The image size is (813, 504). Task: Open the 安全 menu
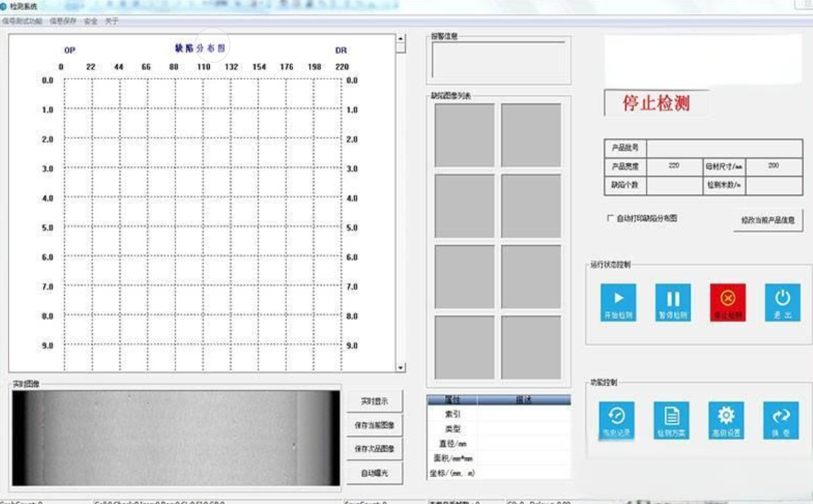[x=91, y=21]
